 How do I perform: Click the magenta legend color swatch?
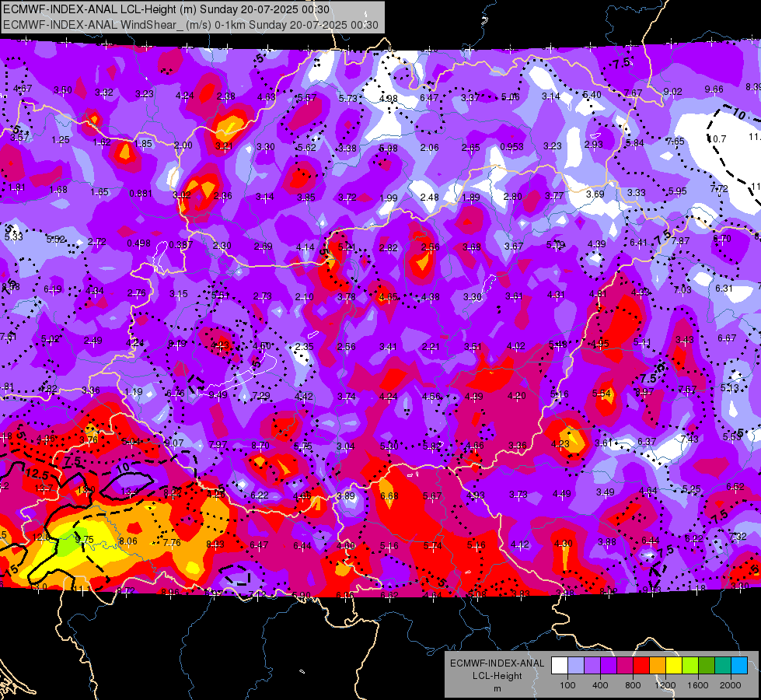point(625,666)
